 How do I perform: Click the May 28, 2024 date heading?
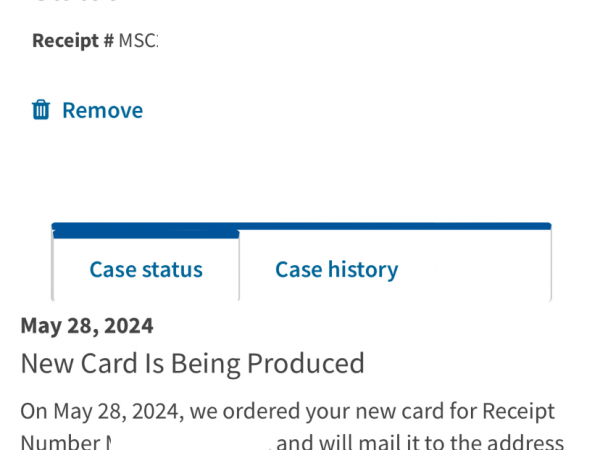point(87,325)
